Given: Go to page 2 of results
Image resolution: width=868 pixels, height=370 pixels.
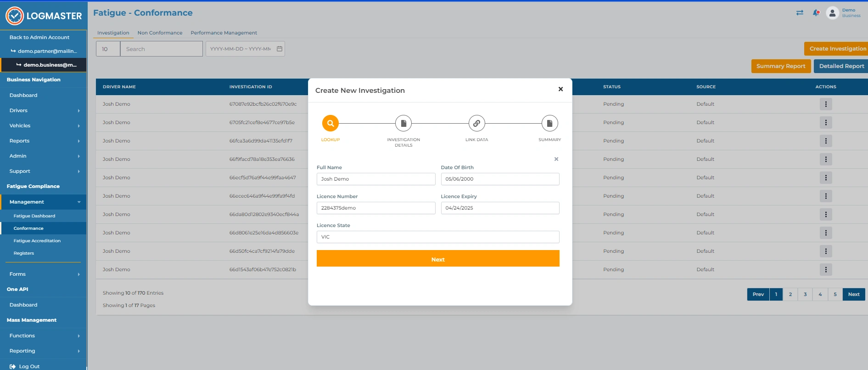Looking at the screenshot, I should 790,294.
